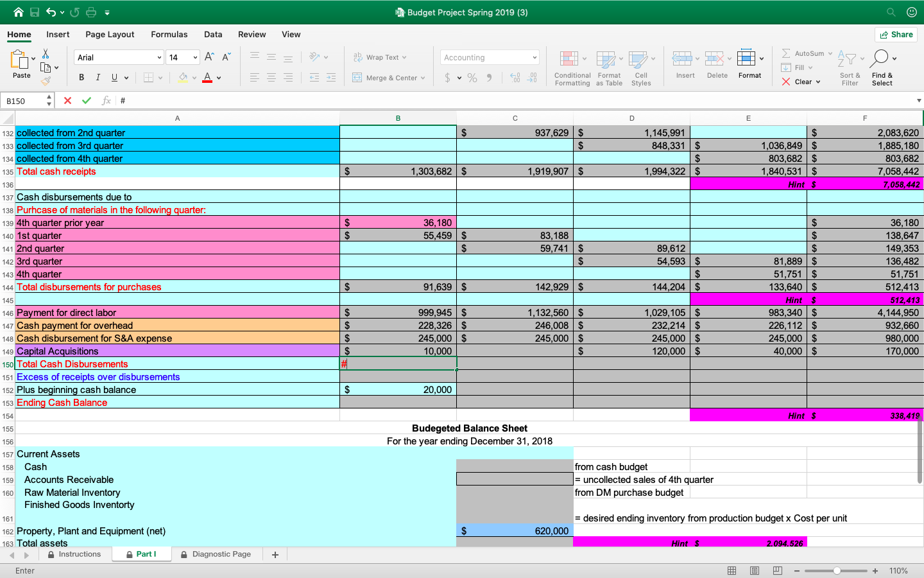Expand the Accounting number format dropdown
This screenshot has height=578, width=924.
(535, 58)
